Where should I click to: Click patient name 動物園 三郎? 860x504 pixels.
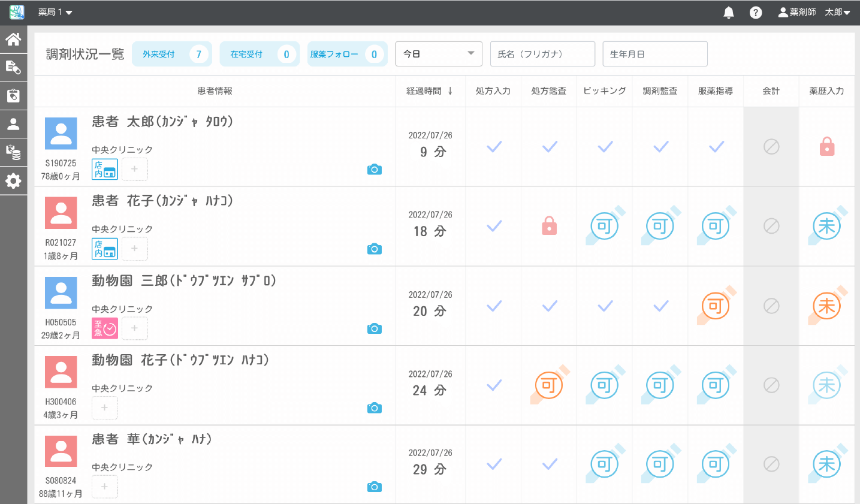[x=184, y=280]
